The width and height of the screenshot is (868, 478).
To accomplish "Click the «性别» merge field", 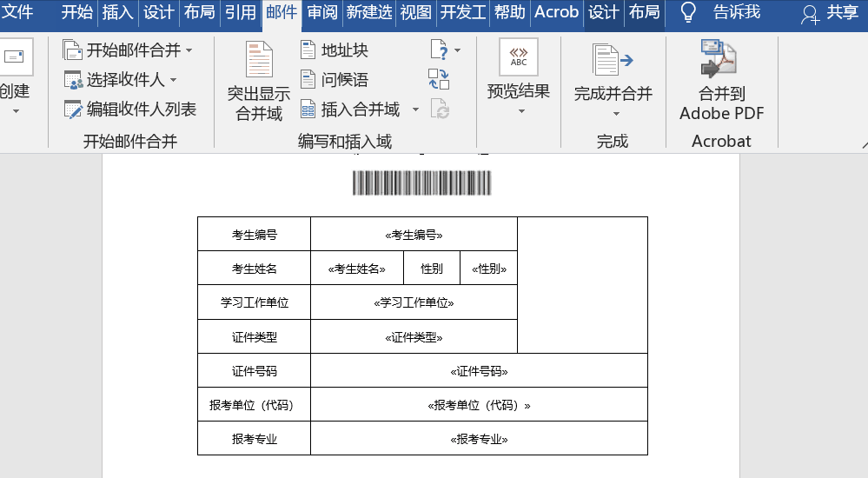I will coord(489,269).
